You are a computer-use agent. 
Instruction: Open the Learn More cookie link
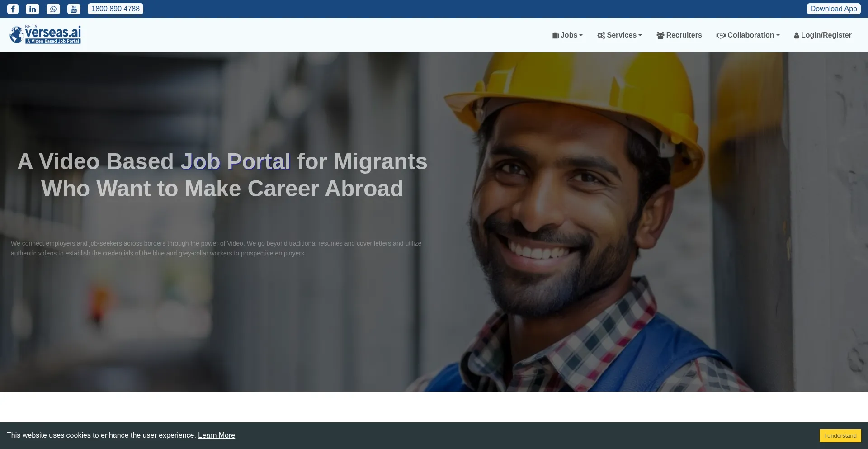tap(216, 435)
